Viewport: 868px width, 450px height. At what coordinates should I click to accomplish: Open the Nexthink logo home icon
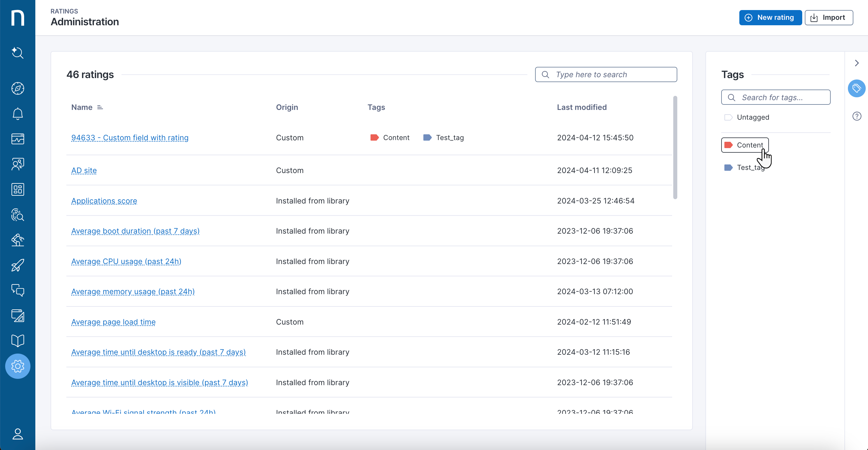click(x=18, y=18)
